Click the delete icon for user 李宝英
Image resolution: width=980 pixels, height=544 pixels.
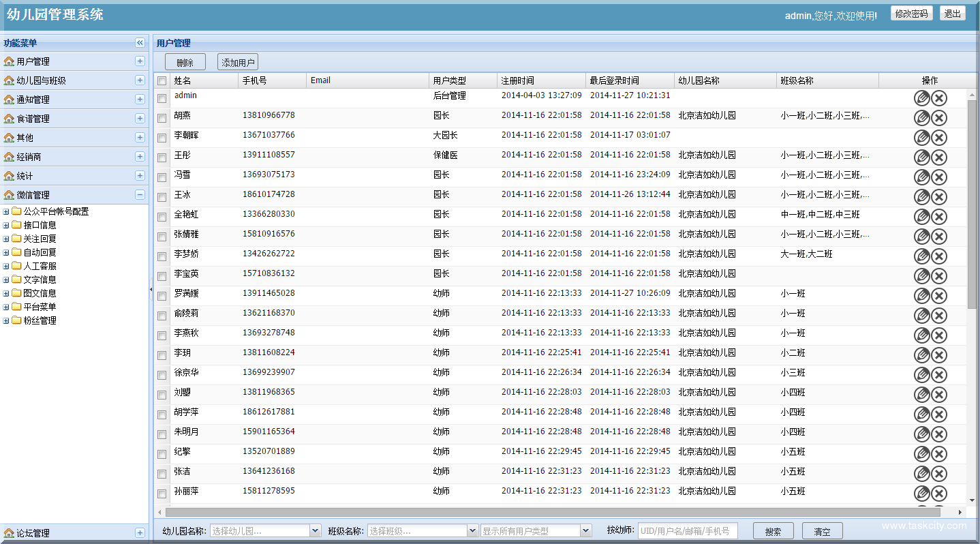(939, 276)
